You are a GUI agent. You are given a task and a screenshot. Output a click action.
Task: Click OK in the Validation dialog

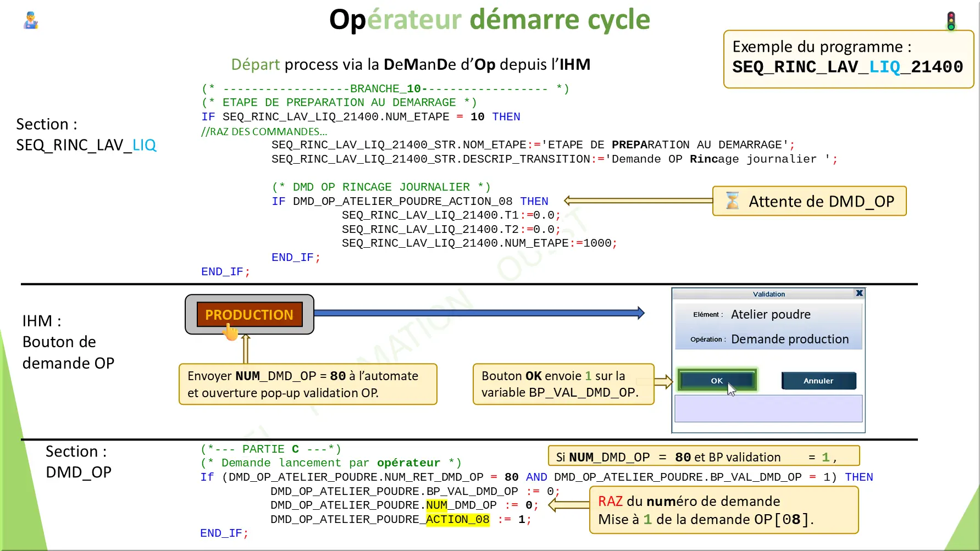pos(716,380)
